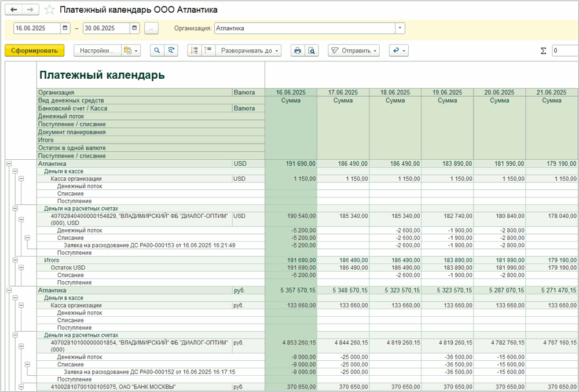Click the start date input field

tap(37, 28)
